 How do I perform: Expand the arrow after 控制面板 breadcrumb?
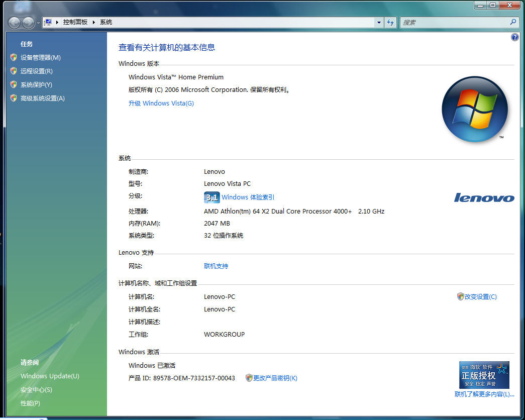[x=93, y=23]
